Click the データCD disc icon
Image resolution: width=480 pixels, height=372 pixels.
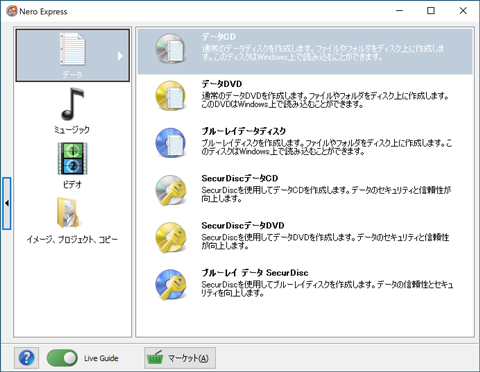[170, 49]
